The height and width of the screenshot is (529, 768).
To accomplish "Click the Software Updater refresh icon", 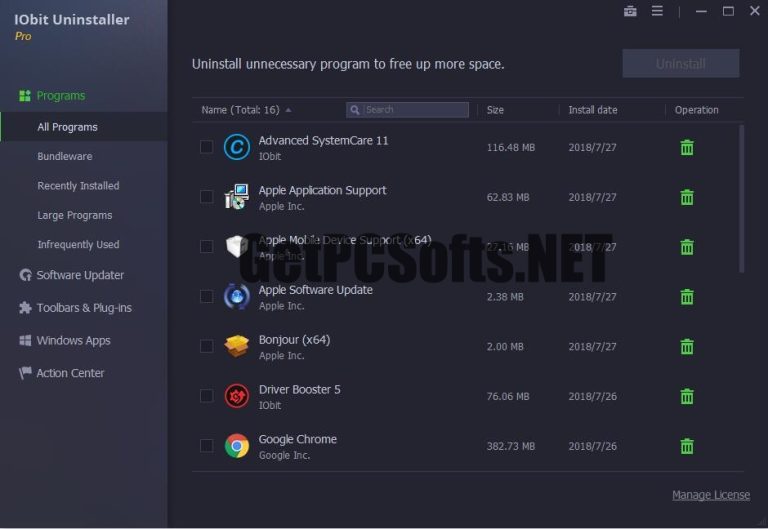I will (x=25, y=275).
